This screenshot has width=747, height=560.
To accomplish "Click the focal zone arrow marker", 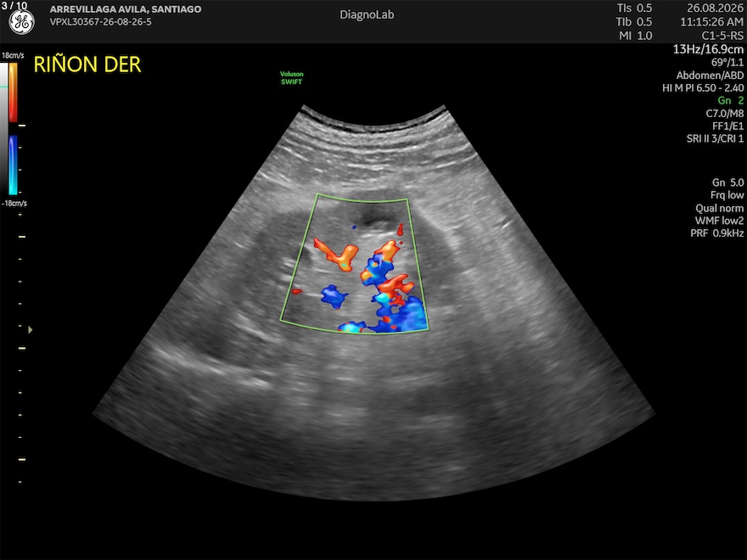I will [30, 329].
